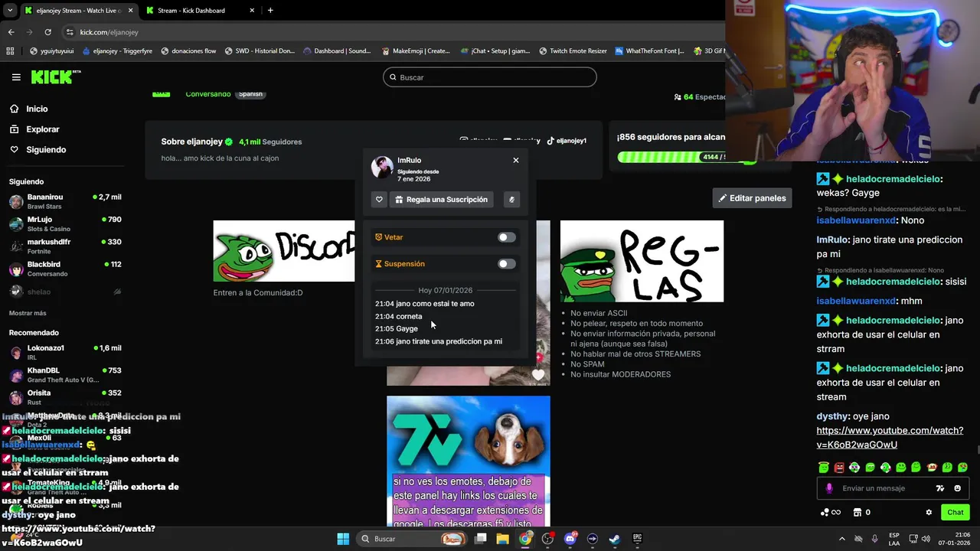Click ImRulo username in user card

point(409,160)
